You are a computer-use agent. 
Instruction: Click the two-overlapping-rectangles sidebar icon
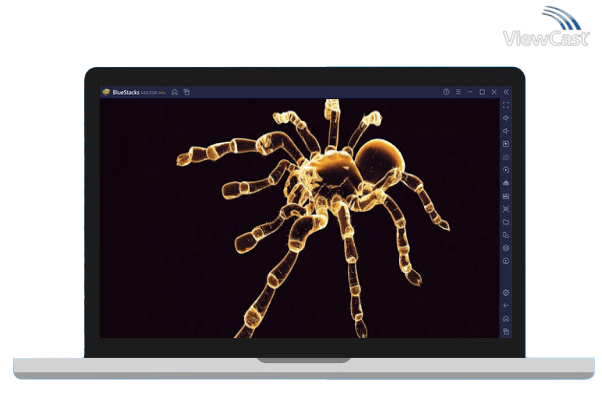pyautogui.click(x=506, y=235)
